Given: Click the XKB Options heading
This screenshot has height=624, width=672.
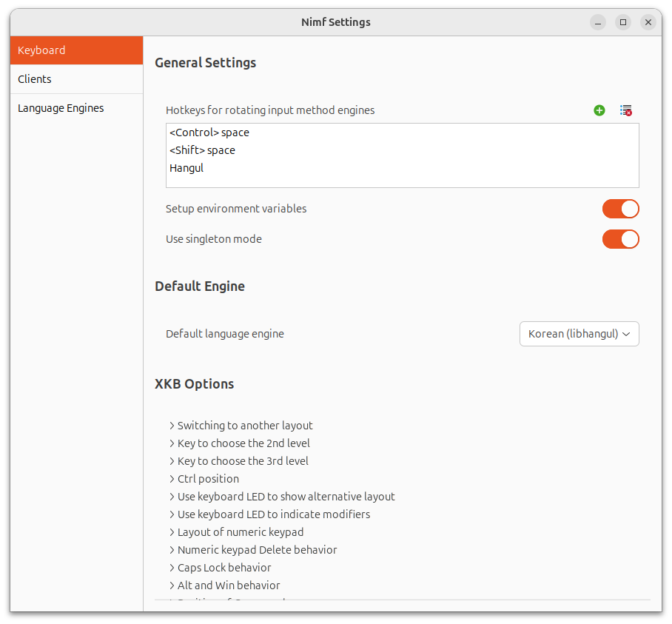Looking at the screenshot, I should (x=194, y=384).
